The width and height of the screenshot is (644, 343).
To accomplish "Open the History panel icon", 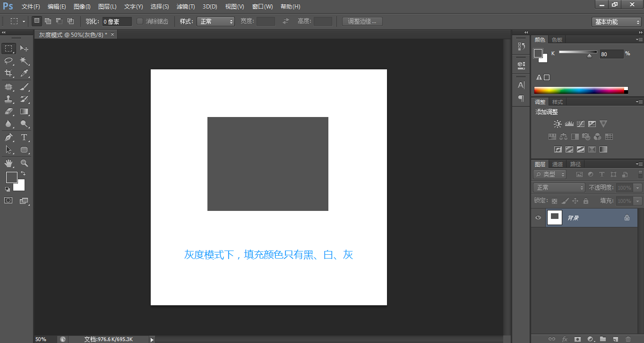I will pos(521,46).
